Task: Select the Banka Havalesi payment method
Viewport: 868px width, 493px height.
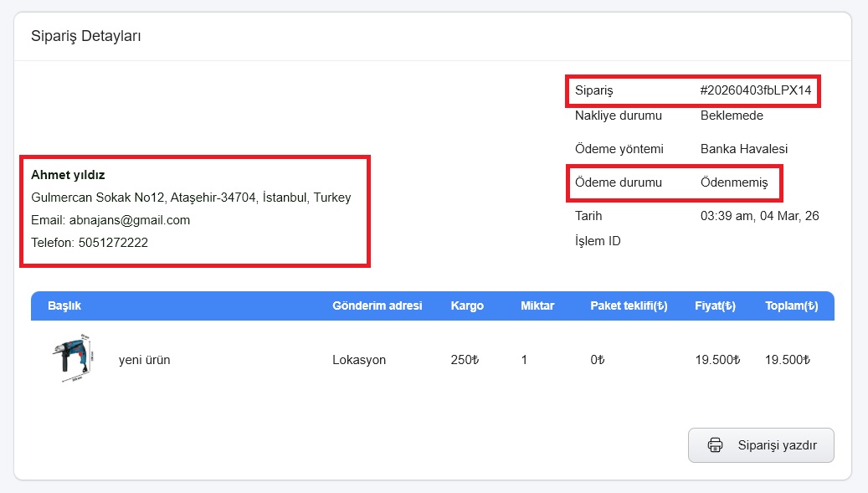Action: (743, 149)
